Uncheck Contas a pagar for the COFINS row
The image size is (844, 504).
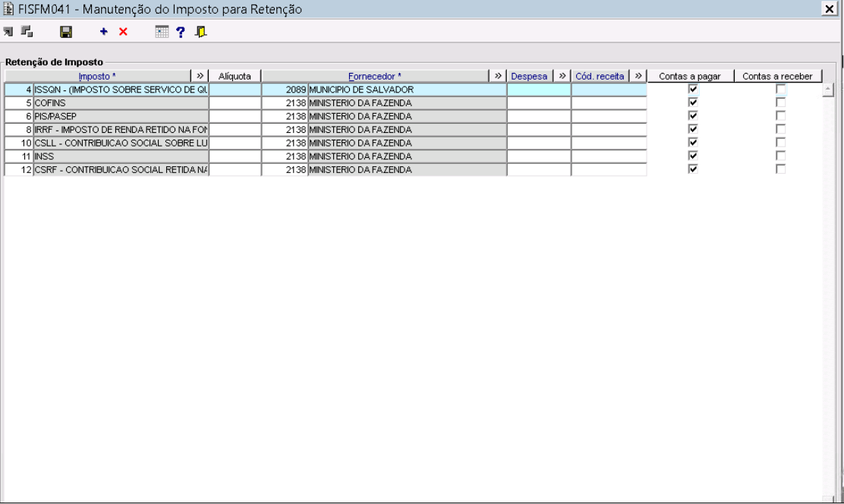coord(693,102)
